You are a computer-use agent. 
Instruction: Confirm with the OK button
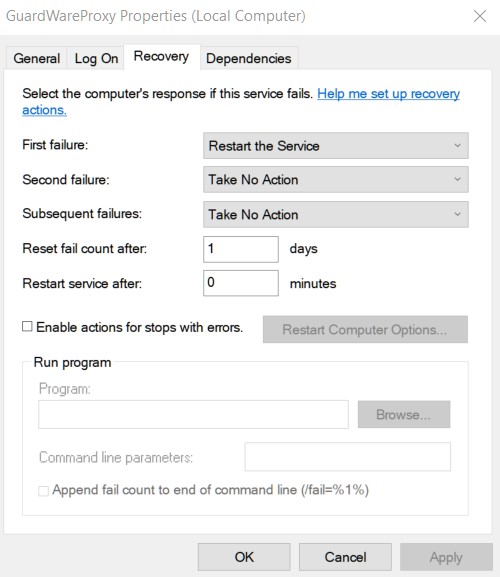pos(244,557)
